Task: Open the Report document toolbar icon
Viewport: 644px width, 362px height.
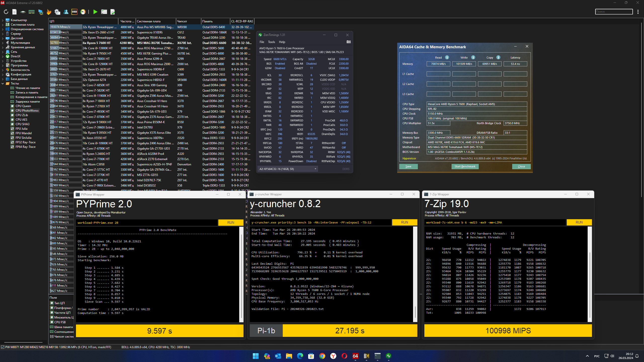Action: coord(14,12)
